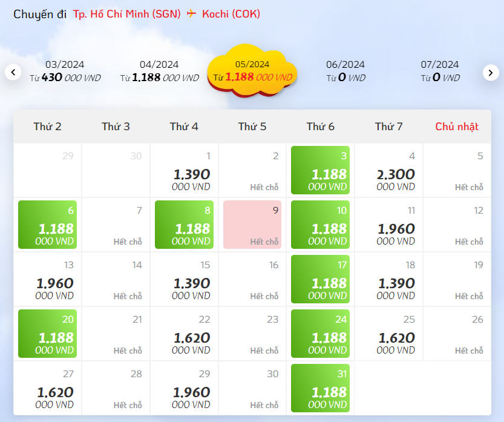
Task: Go to previous months with left arrow
Action: (13, 73)
